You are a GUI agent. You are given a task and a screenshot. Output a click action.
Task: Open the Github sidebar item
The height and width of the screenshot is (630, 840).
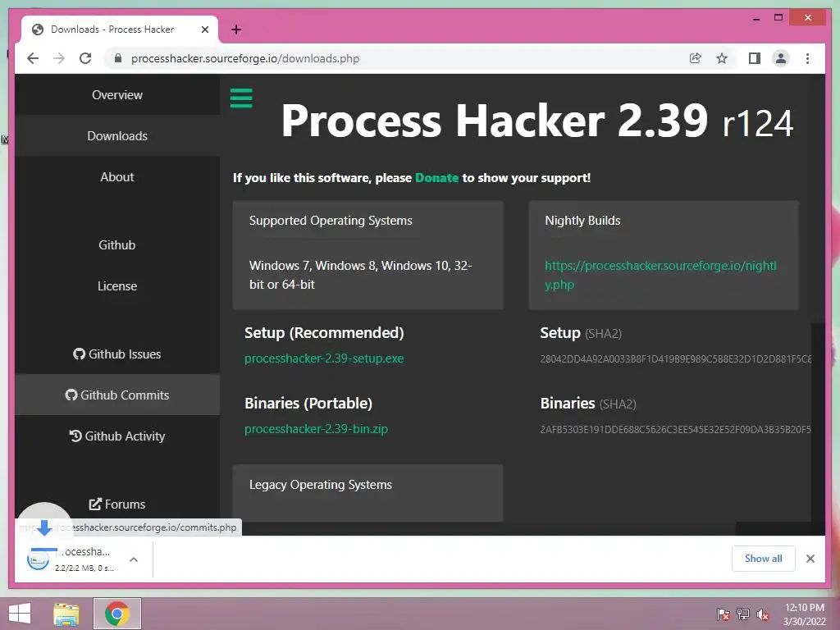point(117,244)
